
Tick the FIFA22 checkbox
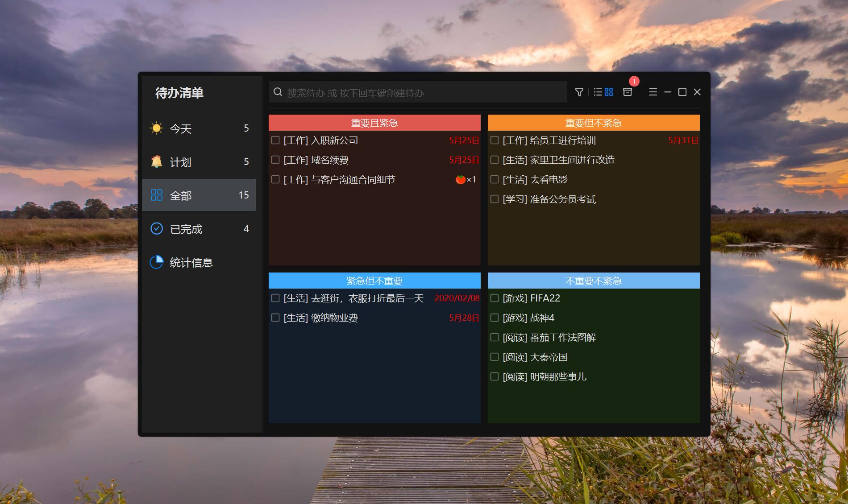click(x=495, y=298)
